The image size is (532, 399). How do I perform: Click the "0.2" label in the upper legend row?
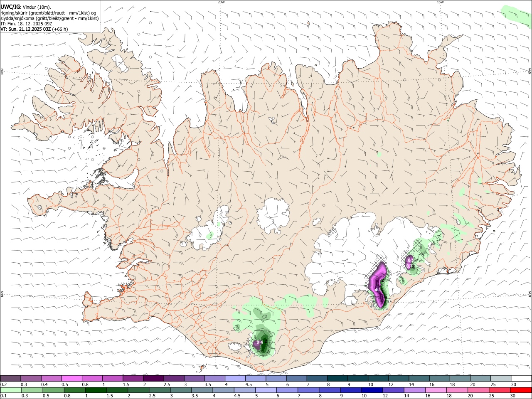[x=3, y=384]
